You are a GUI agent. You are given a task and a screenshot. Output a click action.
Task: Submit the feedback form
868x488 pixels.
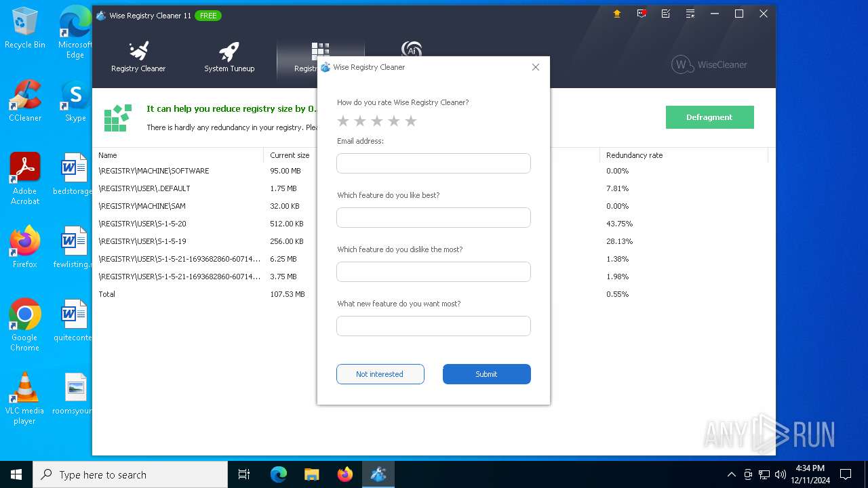point(486,374)
